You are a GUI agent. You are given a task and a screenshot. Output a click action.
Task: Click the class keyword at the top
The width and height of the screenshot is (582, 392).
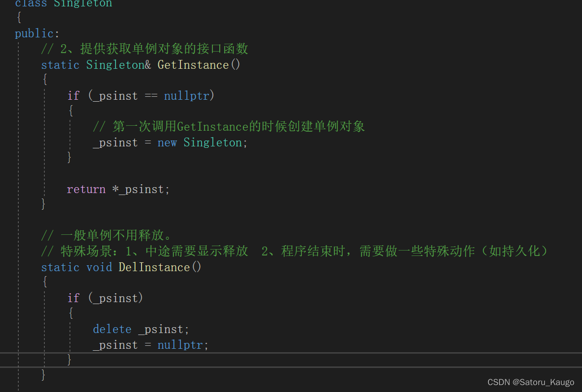[31, 4]
